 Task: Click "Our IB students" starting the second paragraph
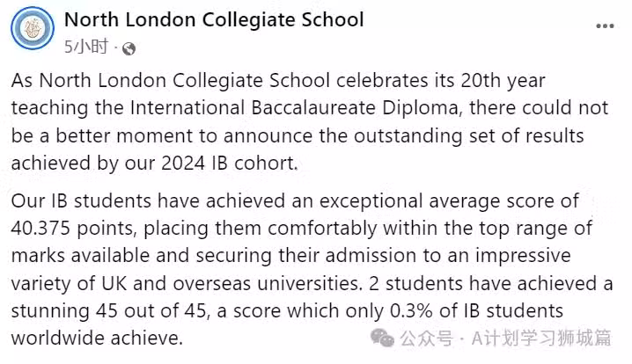81,201
